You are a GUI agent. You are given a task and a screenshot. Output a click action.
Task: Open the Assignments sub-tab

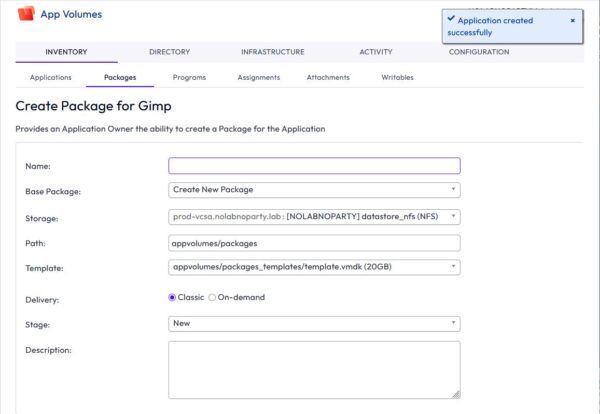[259, 77]
